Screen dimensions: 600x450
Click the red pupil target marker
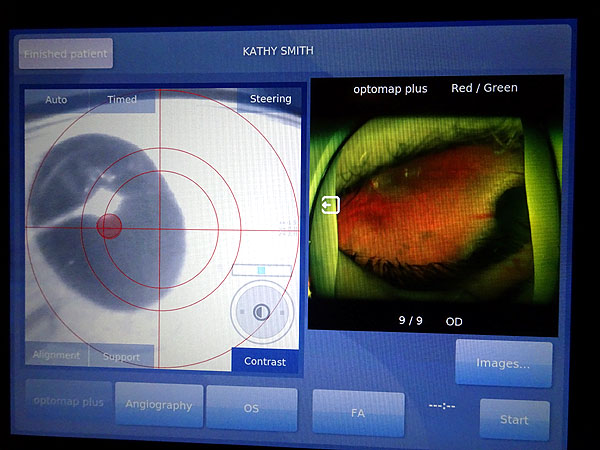109,226
